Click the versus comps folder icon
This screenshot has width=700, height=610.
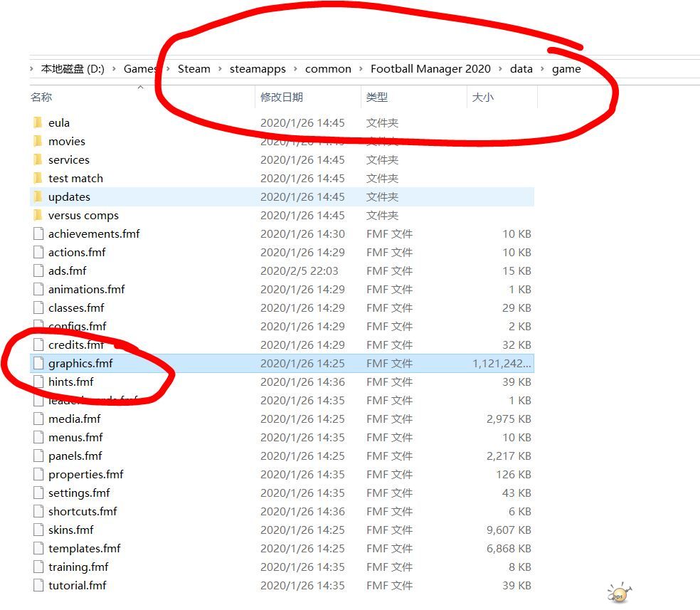coord(38,215)
